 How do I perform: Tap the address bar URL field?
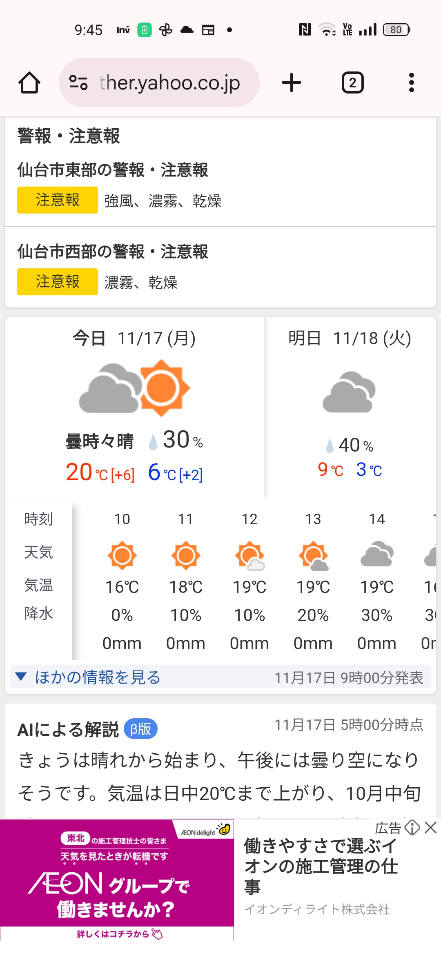pos(169,83)
